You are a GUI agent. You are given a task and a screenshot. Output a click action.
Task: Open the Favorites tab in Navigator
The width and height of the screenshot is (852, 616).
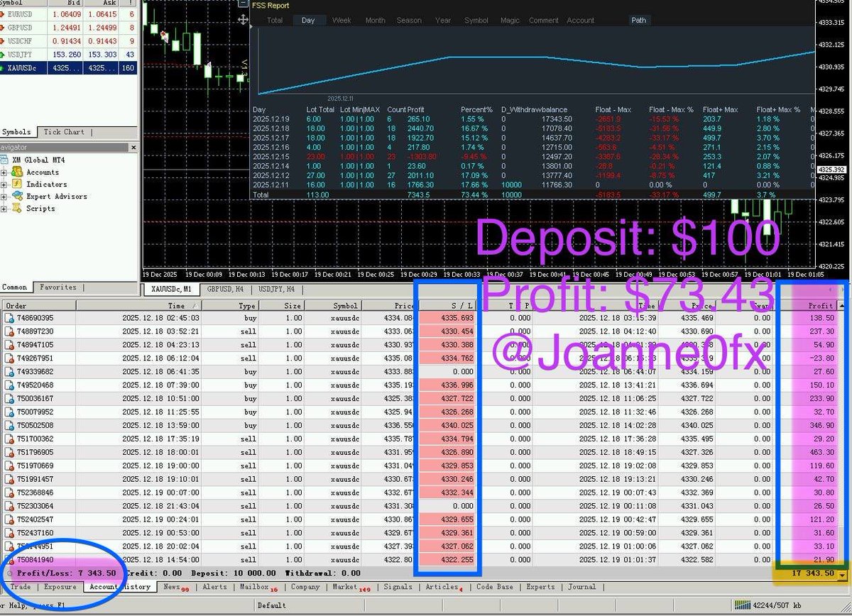(x=58, y=287)
